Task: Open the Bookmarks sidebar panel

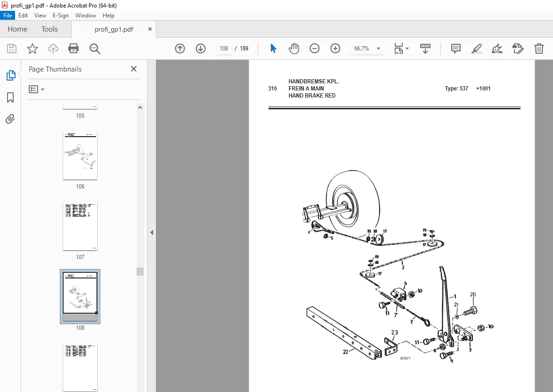Action: [10, 98]
